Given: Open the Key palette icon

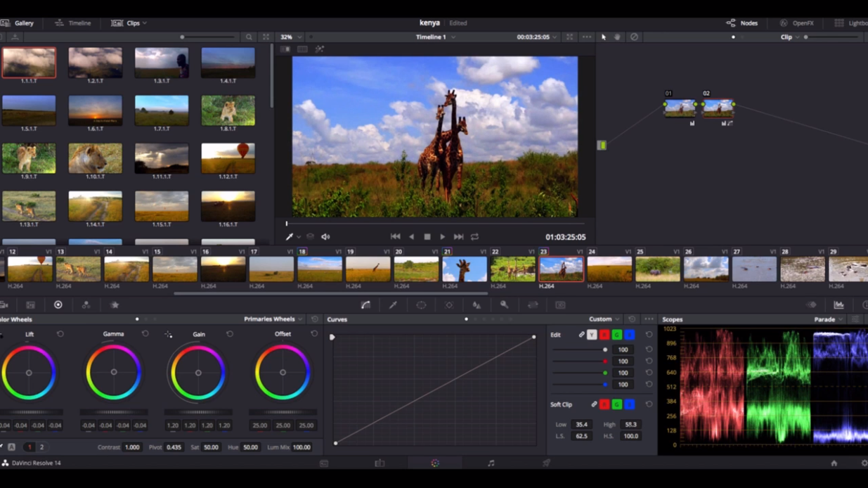Looking at the screenshot, I should [505, 305].
